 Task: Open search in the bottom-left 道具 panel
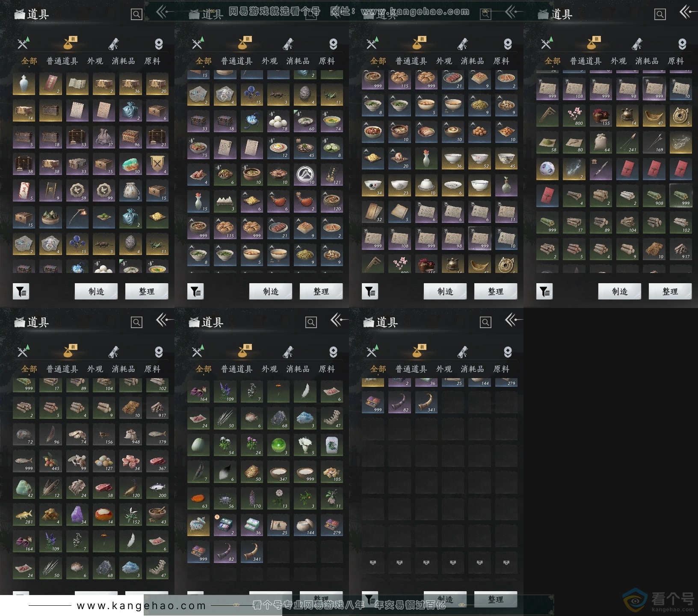point(136,323)
